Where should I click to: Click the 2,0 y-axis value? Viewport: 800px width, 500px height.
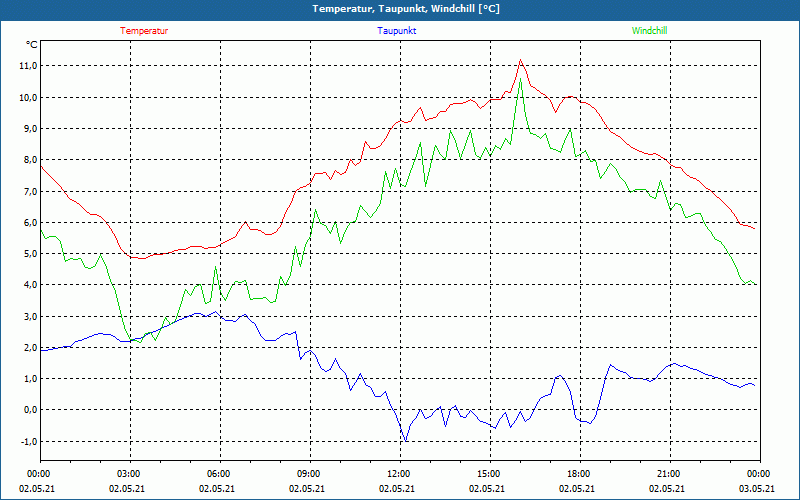(29, 347)
